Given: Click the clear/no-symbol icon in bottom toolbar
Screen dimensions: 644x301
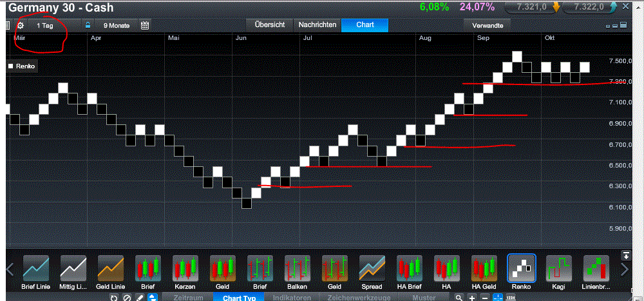Looking at the screenshot, I should click(x=127, y=298).
